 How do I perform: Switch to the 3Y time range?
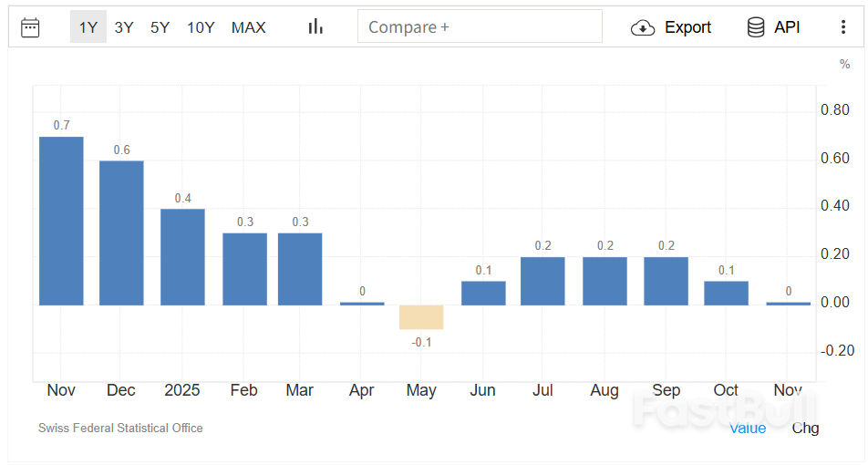click(124, 27)
